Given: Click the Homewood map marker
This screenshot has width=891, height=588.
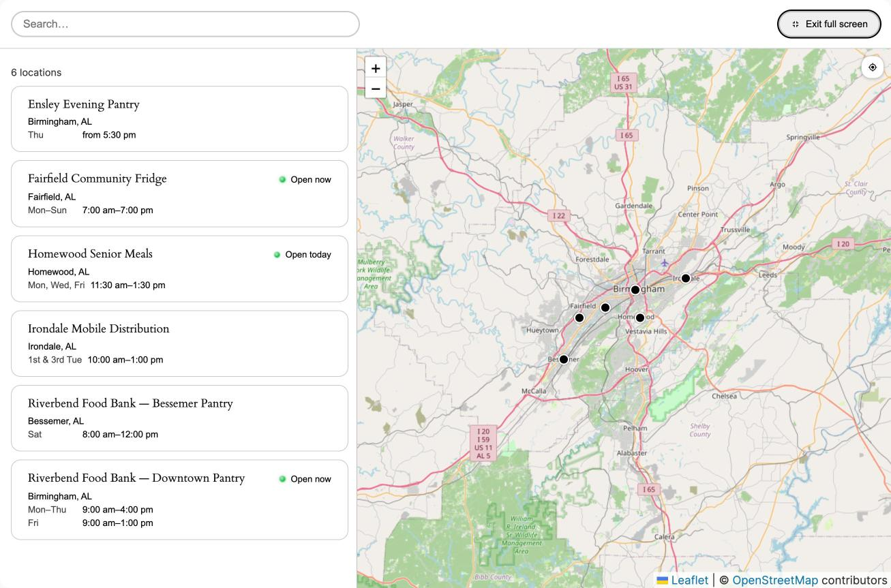Looking at the screenshot, I should click(x=640, y=318).
